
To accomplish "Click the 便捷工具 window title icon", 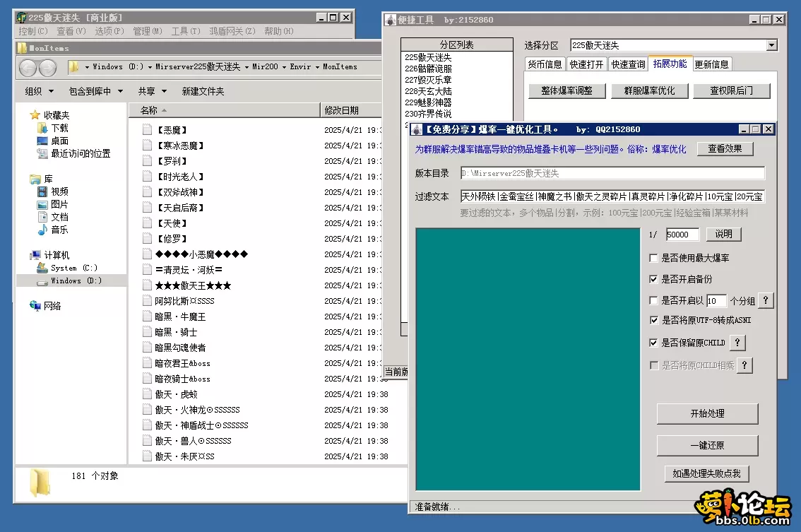I will [391, 20].
